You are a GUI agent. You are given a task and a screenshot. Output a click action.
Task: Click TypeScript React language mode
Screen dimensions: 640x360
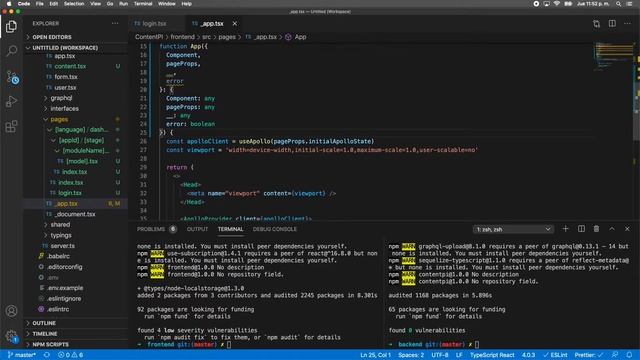pos(492,355)
